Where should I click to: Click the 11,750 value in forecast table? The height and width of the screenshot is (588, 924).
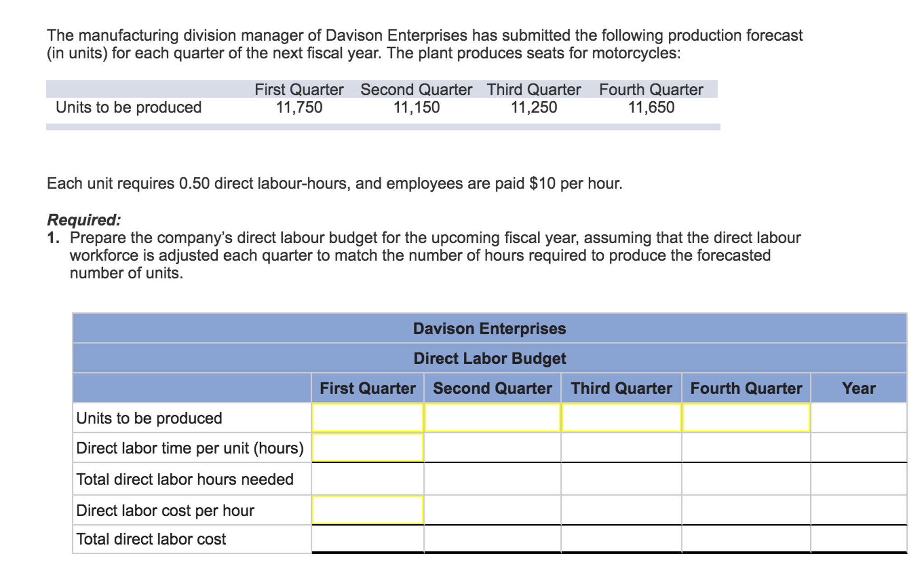coord(299,107)
